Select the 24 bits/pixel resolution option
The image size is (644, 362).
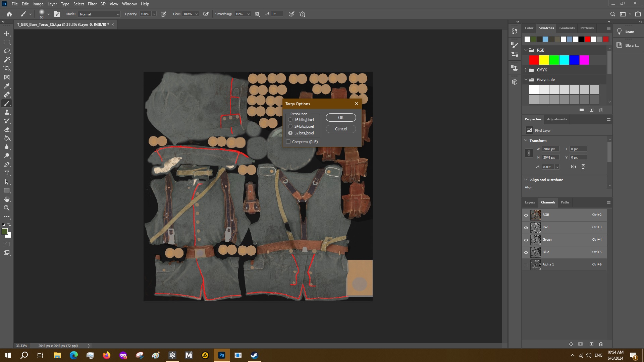290,126
